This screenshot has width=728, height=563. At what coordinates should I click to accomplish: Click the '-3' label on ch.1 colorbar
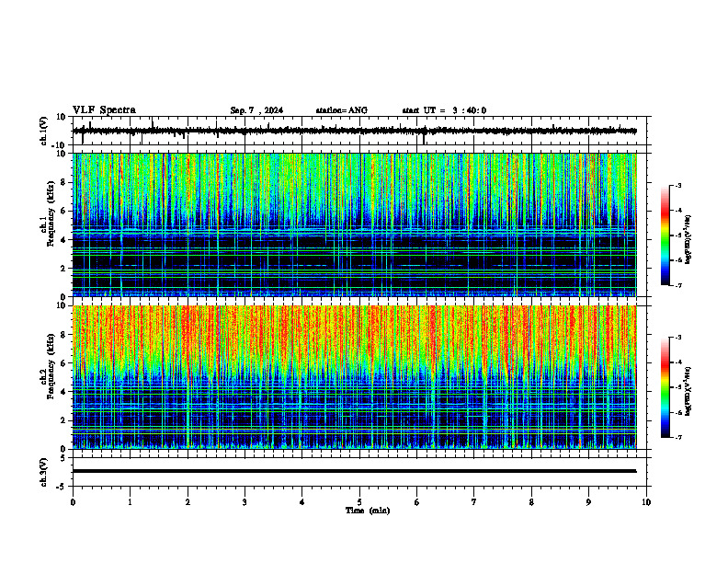[x=677, y=185]
